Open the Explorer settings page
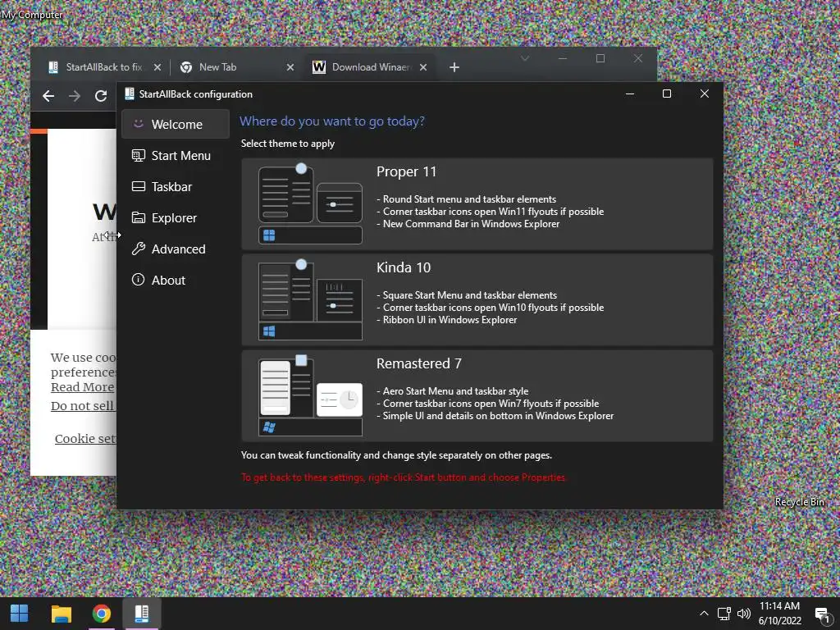Viewport: 840px width, 630px height. pos(176,217)
